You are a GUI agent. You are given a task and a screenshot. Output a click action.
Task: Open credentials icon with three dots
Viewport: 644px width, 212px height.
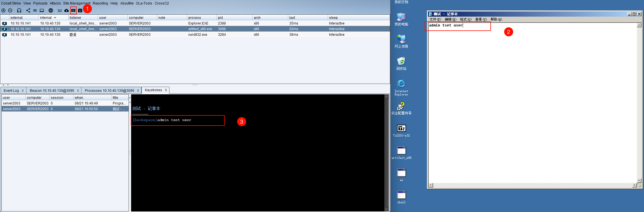click(x=60, y=10)
